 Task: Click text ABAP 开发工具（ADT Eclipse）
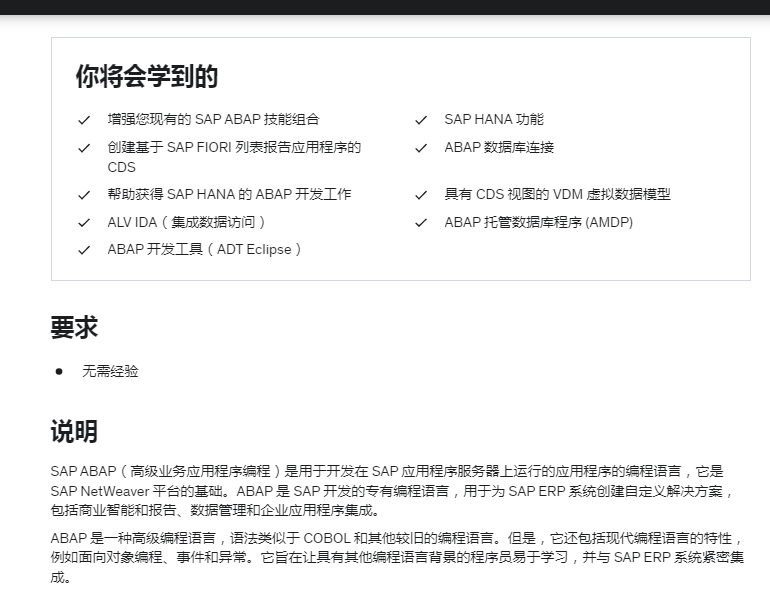[205, 249]
